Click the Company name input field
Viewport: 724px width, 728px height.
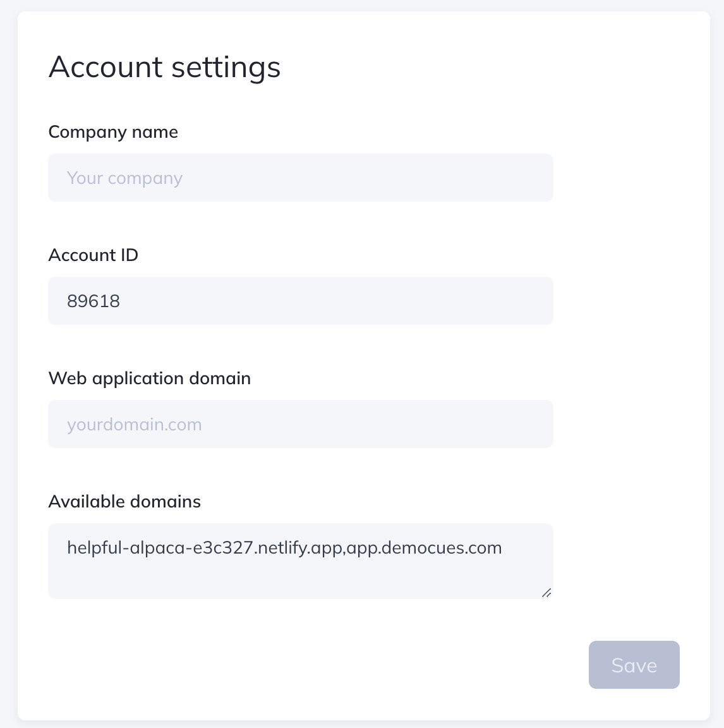tap(300, 178)
